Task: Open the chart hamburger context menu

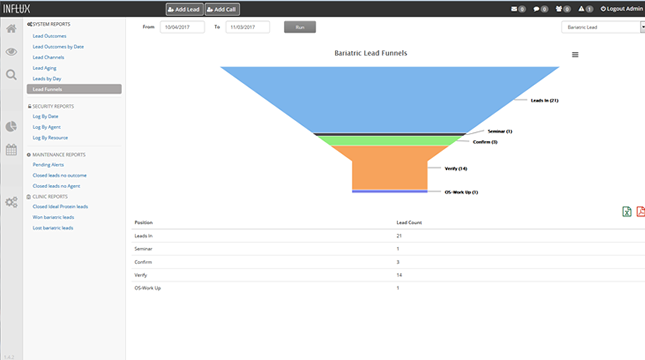Action: [575, 55]
